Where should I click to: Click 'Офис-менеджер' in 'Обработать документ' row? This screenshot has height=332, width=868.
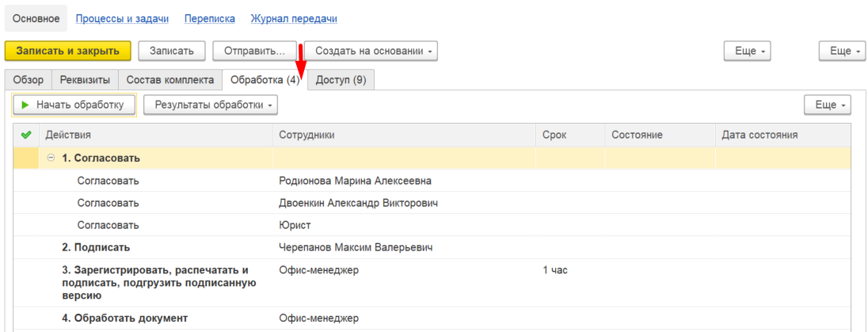coord(319,319)
